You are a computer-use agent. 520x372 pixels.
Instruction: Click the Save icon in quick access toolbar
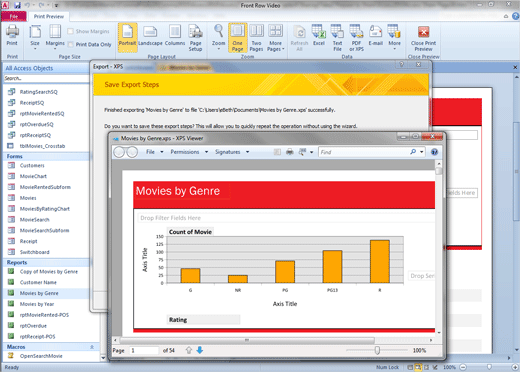click(17, 5)
